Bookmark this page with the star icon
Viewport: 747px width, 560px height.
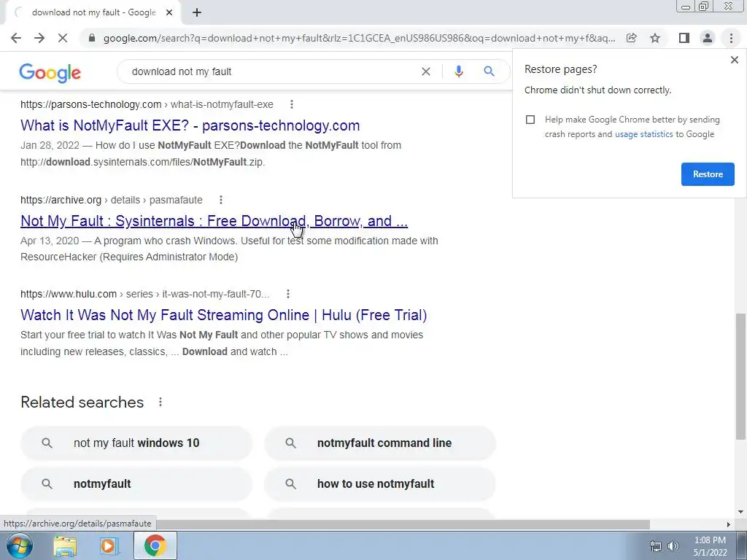pos(655,38)
